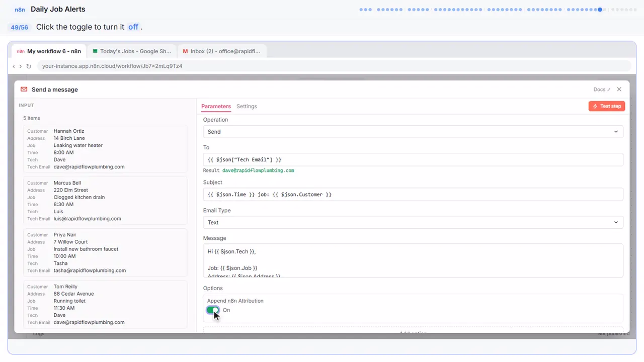Close the Send a message panel

[619, 89]
